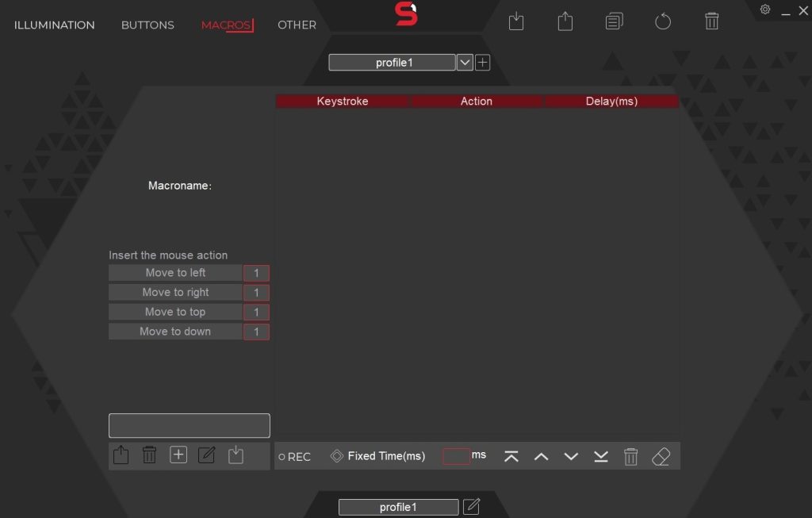Click the trash icon in the top toolbar

[711, 21]
